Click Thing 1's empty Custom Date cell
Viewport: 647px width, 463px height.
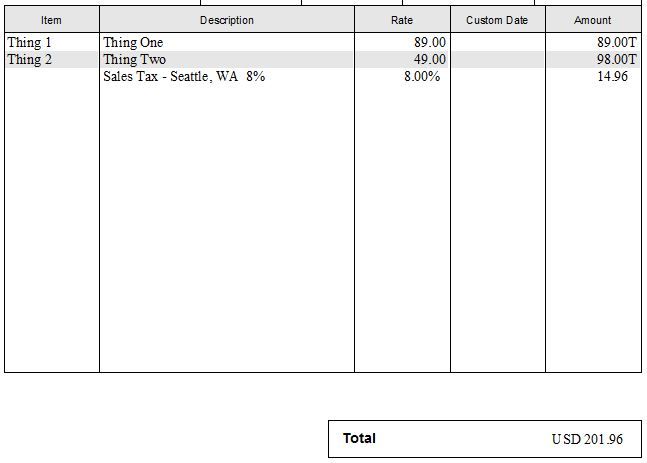point(497,43)
